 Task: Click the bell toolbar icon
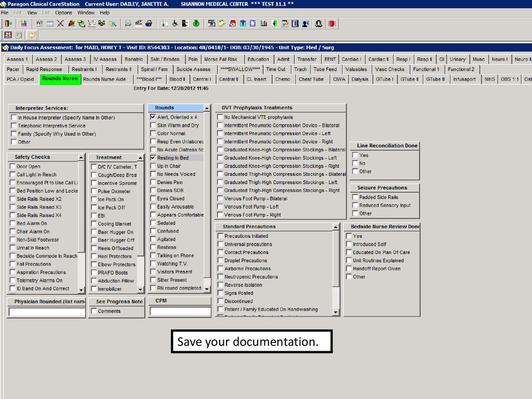tap(318, 23)
